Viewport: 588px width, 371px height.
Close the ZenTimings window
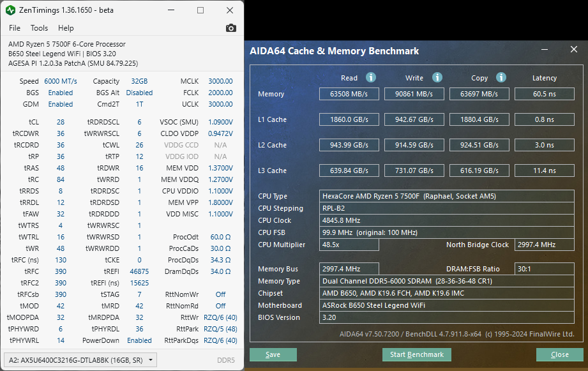coord(230,10)
